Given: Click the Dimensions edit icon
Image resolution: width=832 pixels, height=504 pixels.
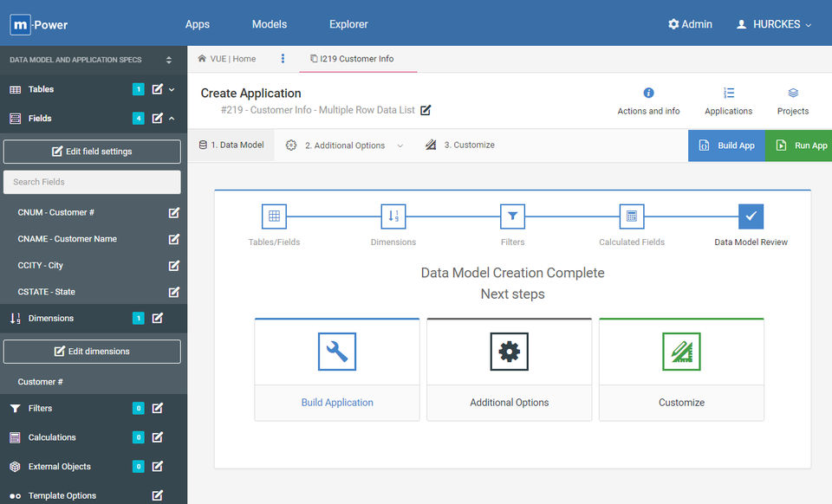Looking at the screenshot, I should 157,318.
